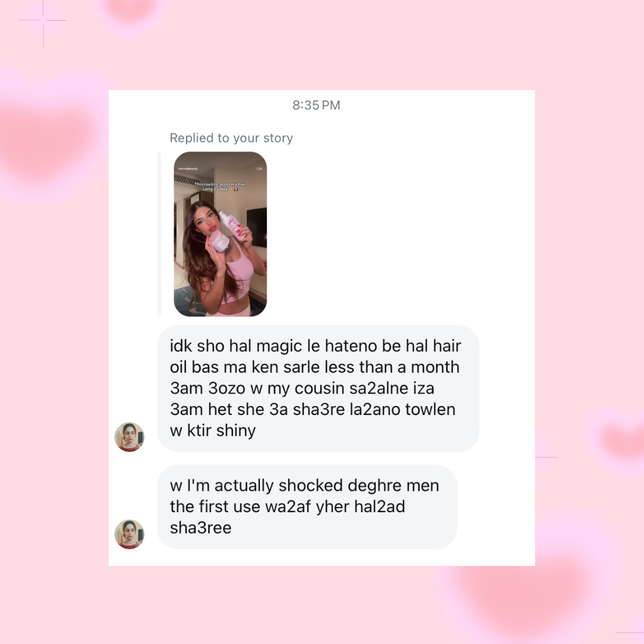Click the 8:35 PM timestamp
The width and height of the screenshot is (644, 644).
316,105
